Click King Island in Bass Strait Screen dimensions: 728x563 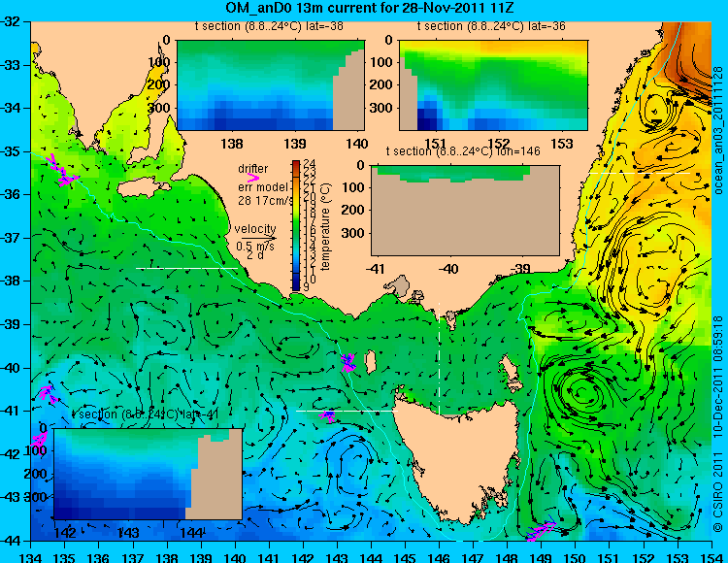[x=370, y=362]
